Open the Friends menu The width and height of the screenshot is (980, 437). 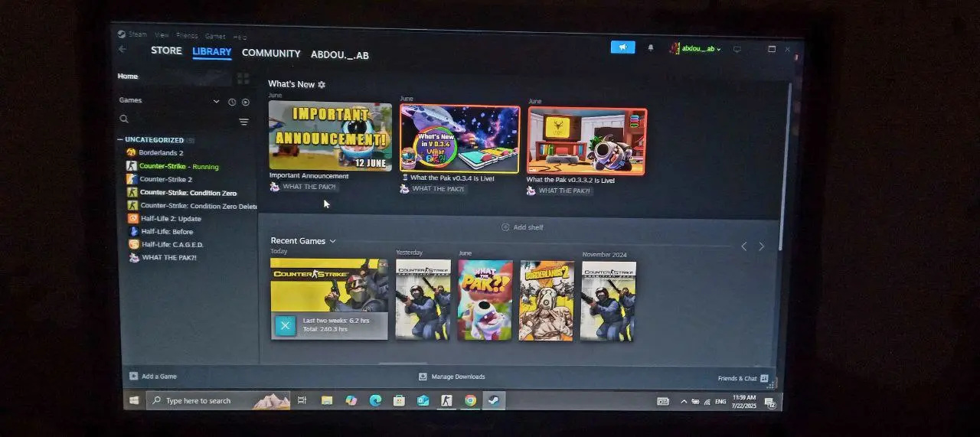(x=187, y=35)
